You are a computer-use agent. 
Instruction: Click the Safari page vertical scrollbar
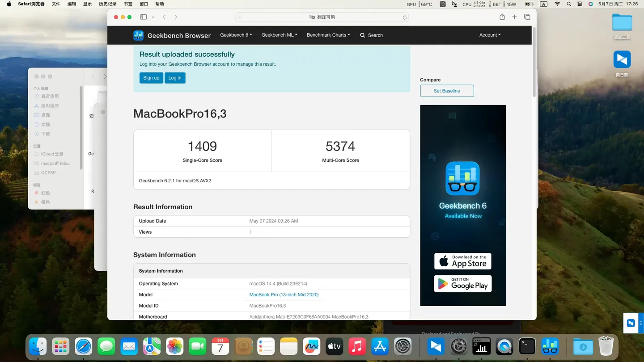tap(534, 63)
